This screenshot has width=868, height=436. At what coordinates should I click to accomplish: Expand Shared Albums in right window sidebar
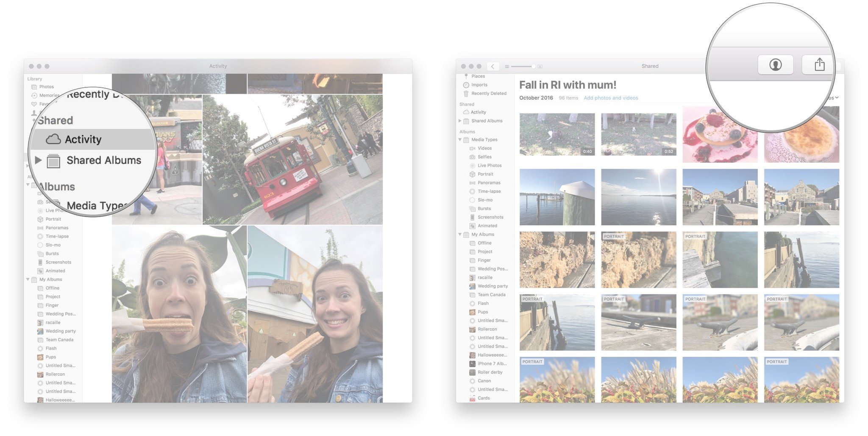460,121
